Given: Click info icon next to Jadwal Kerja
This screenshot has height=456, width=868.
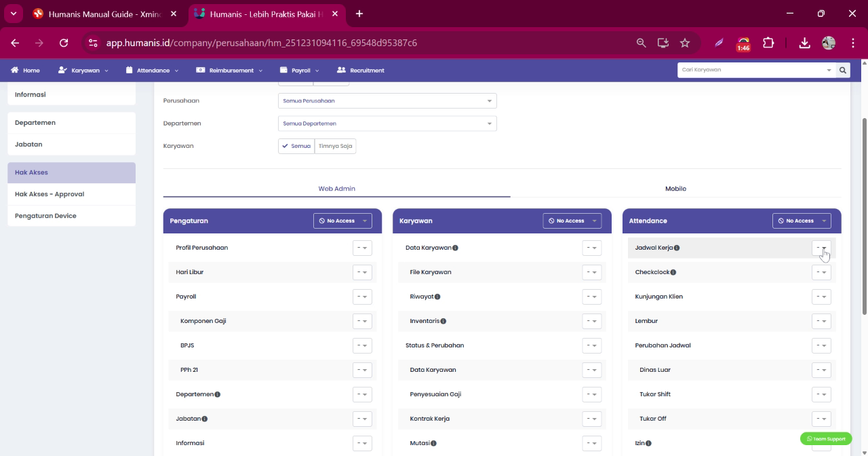Looking at the screenshot, I should pyautogui.click(x=677, y=248).
